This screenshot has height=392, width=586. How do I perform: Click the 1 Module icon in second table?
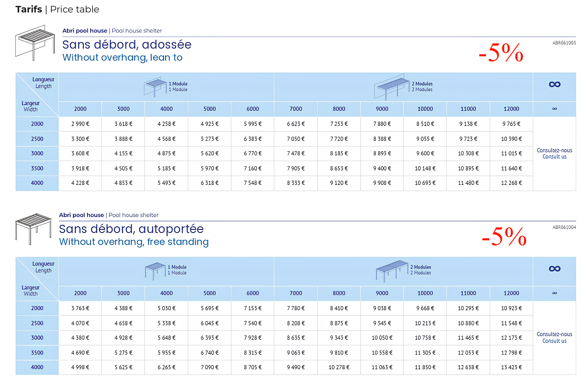pos(155,271)
